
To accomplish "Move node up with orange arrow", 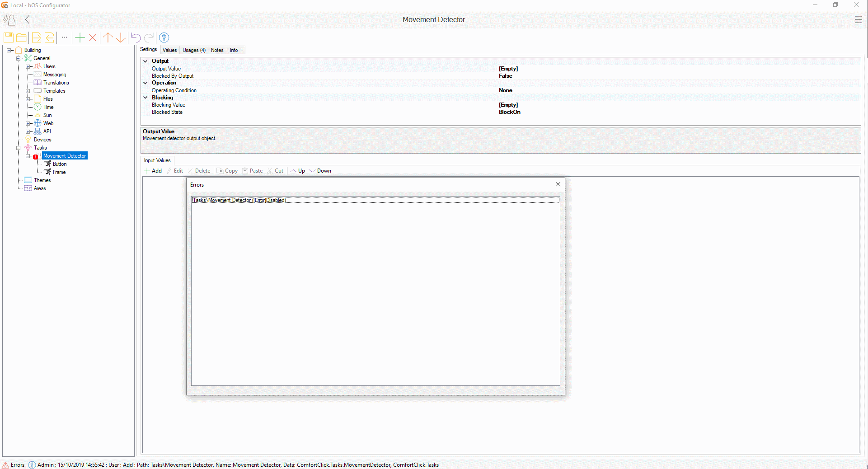I will pos(108,38).
